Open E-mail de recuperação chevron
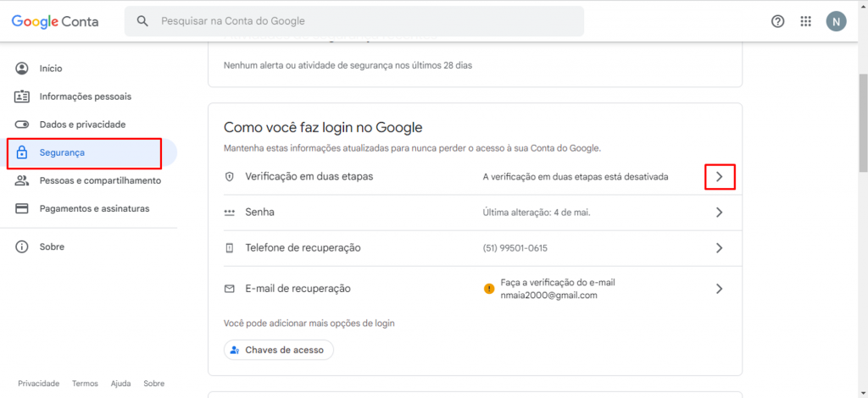The image size is (868, 398). (x=719, y=289)
